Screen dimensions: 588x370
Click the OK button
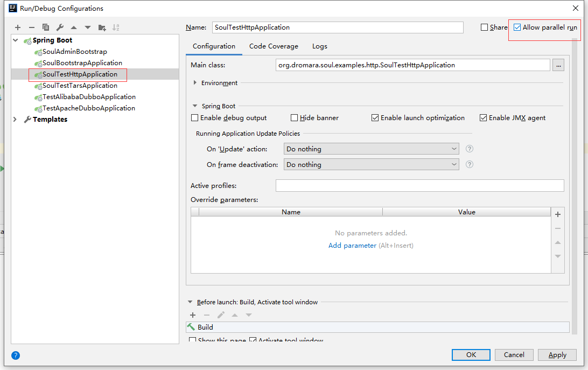coord(471,354)
